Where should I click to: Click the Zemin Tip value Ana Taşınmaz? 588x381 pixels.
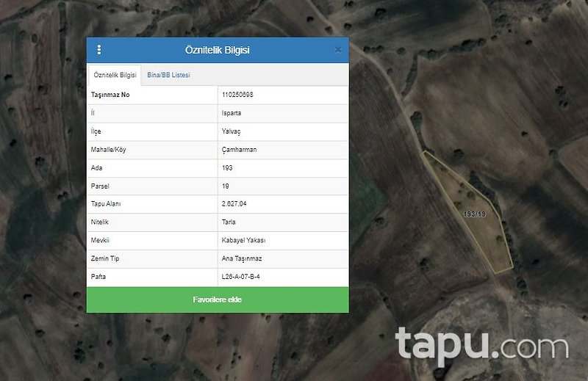[x=242, y=259]
